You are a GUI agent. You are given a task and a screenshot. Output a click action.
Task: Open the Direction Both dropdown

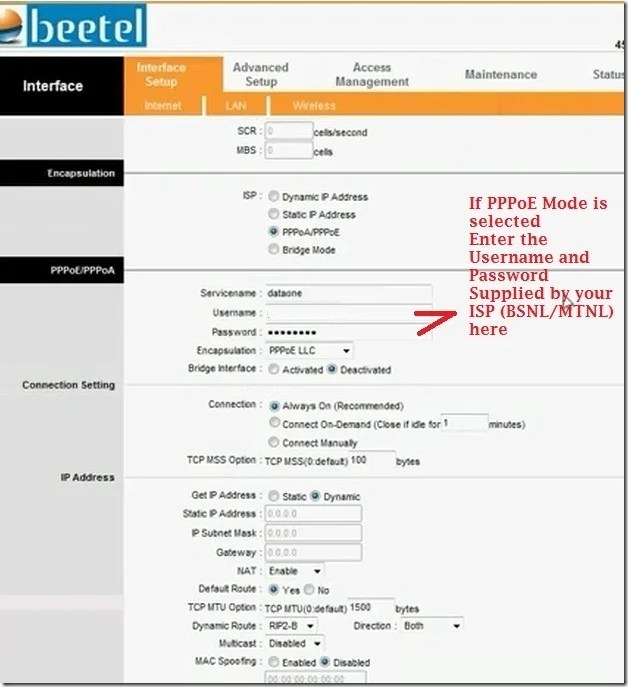click(432, 625)
